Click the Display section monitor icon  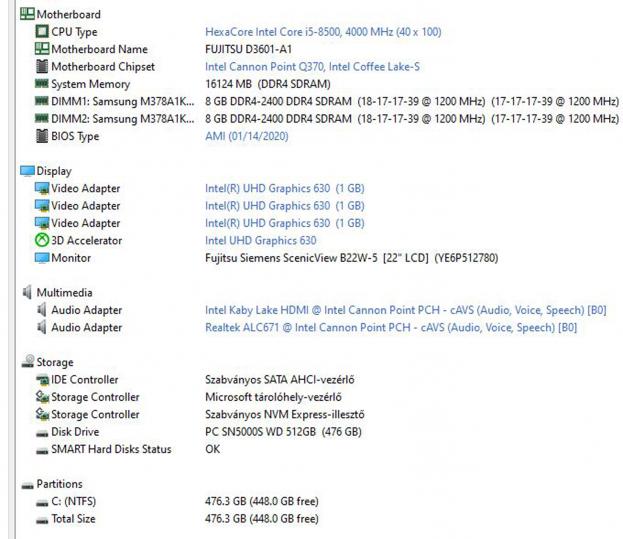tap(27, 171)
